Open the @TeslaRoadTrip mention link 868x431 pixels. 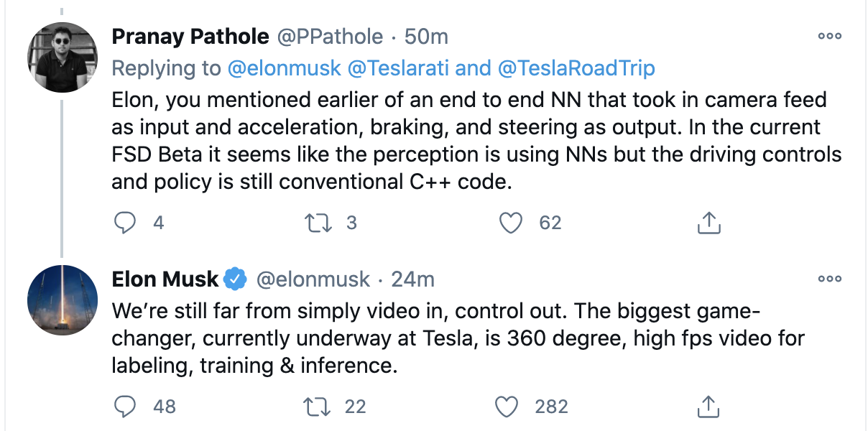[576, 68]
